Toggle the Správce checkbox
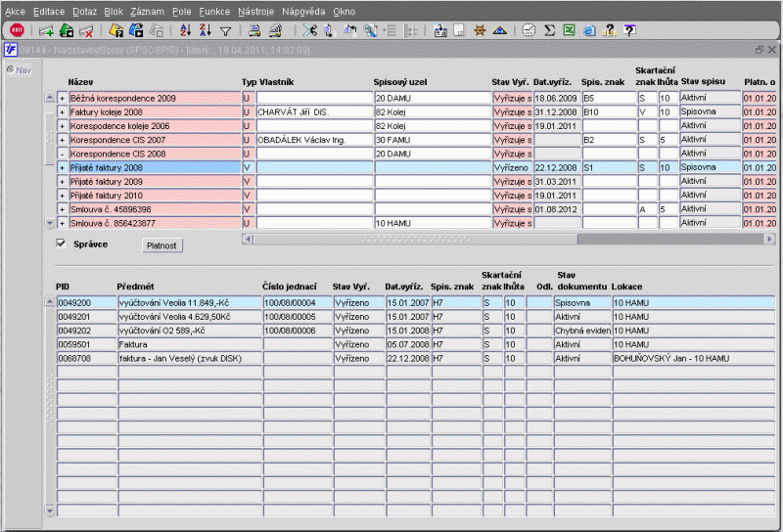The image size is (783, 532). (x=61, y=244)
